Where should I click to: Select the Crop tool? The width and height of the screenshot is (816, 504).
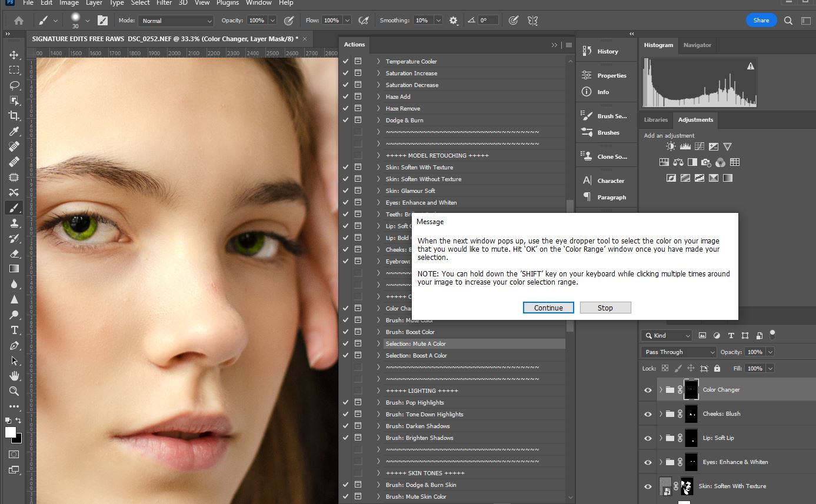click(14, 116)
